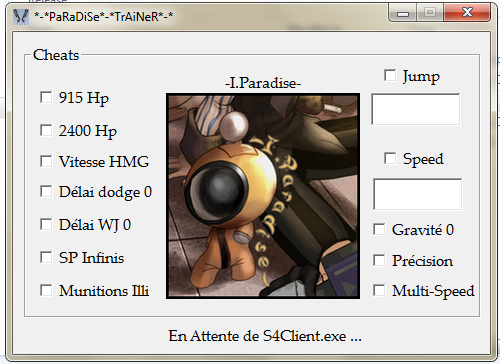Tick the Speed checkbox
500x364 pixels.
pos(390,158)
